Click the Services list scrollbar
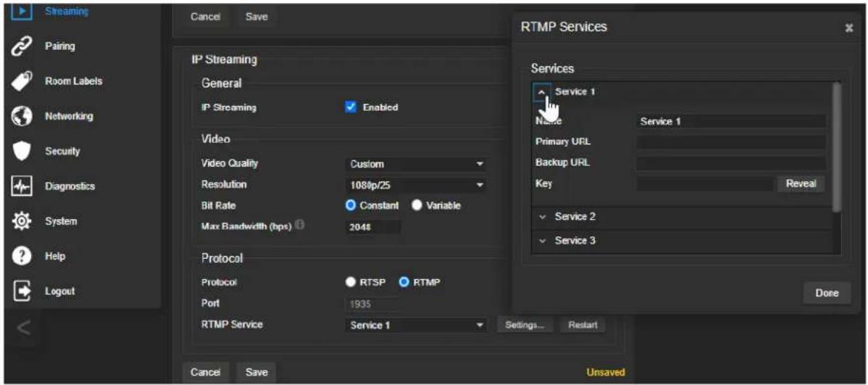Screen dimensions: 868x385 point(836,146)
